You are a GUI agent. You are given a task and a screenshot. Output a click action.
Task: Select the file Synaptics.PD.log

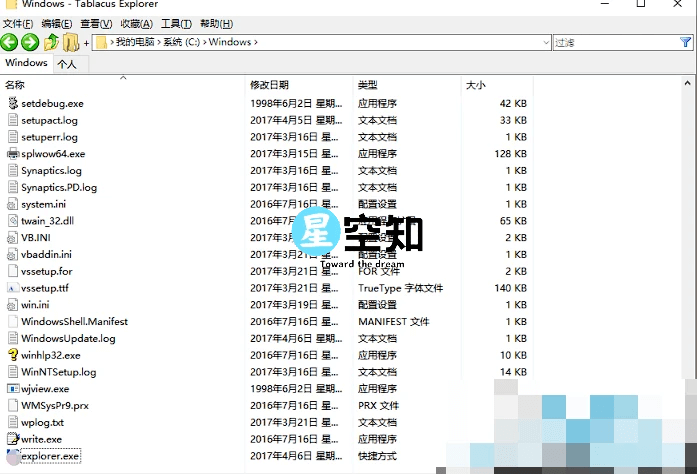pos(59,188)
